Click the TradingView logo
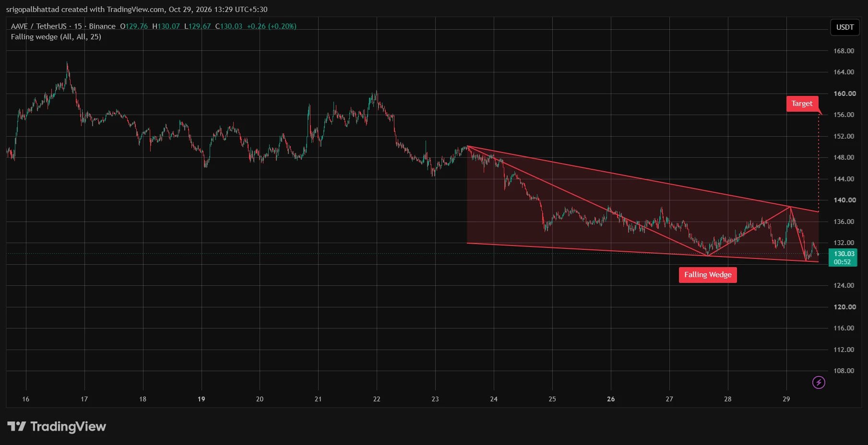The width and height of the screenshot is (868, 445). point(57,426)
